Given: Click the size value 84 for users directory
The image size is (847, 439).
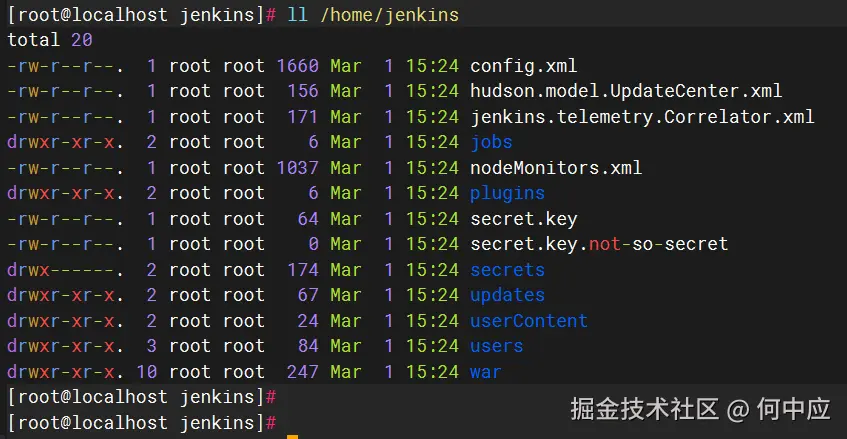Looking at the screenshot, I should [x=308, y=346].
